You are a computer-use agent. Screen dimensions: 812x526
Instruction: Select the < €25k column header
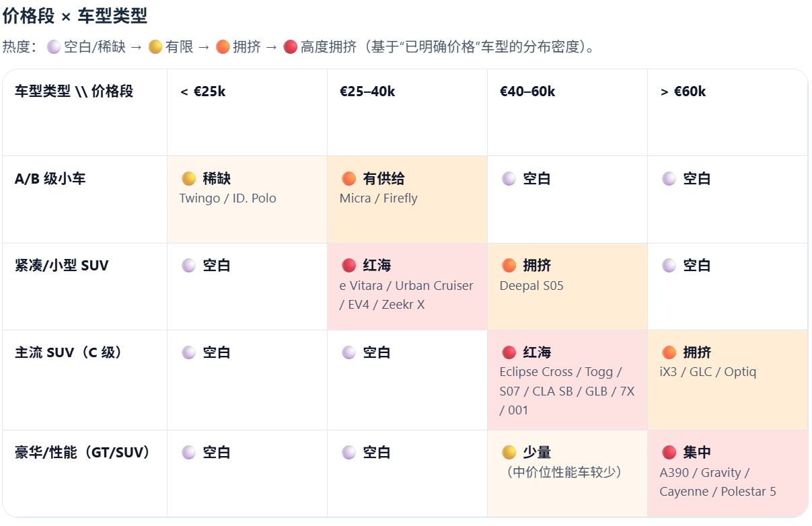click(202, 91)
